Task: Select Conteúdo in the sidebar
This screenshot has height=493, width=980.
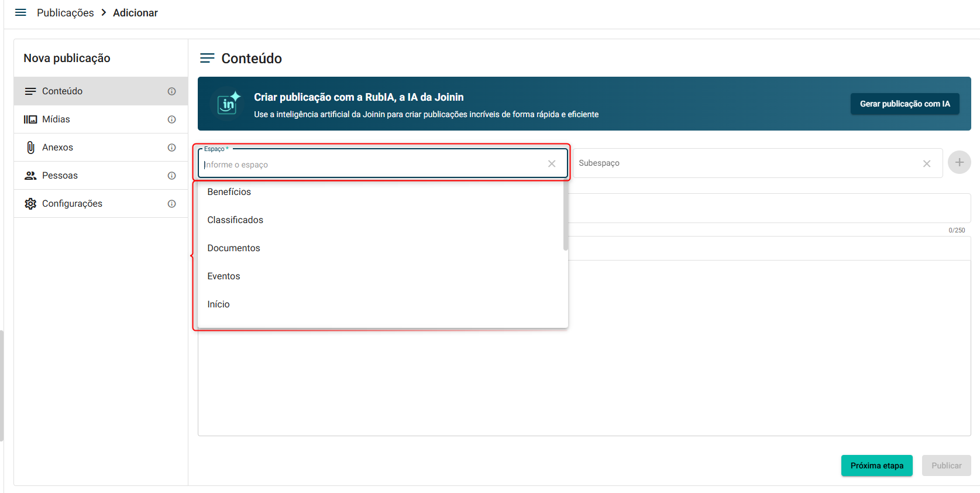Action: pyautogui.click(x=101, y=91)
